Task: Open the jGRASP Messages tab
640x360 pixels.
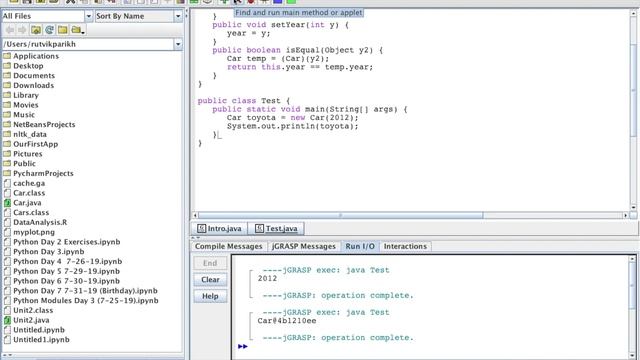Action: click(x=304, y=247)
